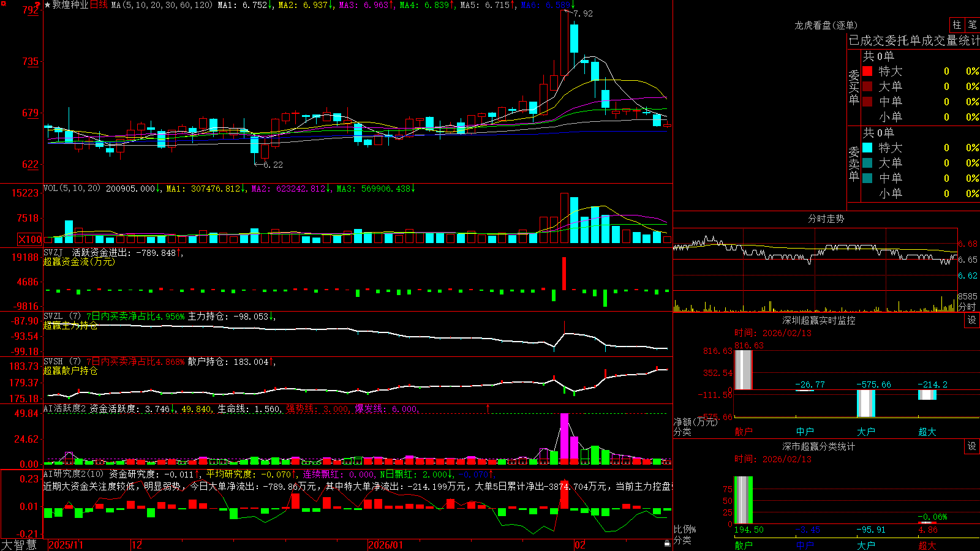Click 超赢资金流(万元) yellow label

tap(79, 261)
